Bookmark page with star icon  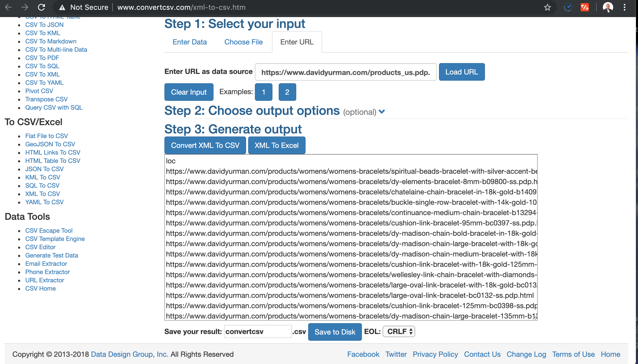tap(547, 7)
